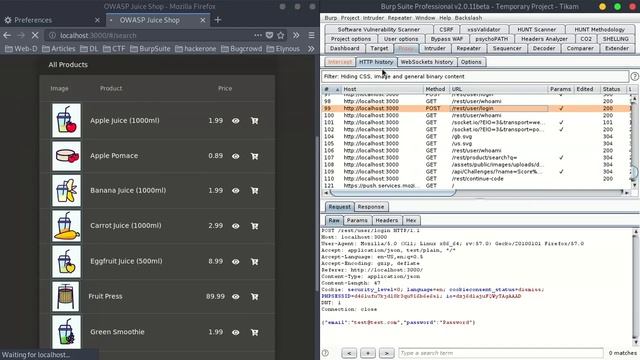Open help for HTTP history filter
The height and width of the screenshot is (360, 640).
coord(634,76)
